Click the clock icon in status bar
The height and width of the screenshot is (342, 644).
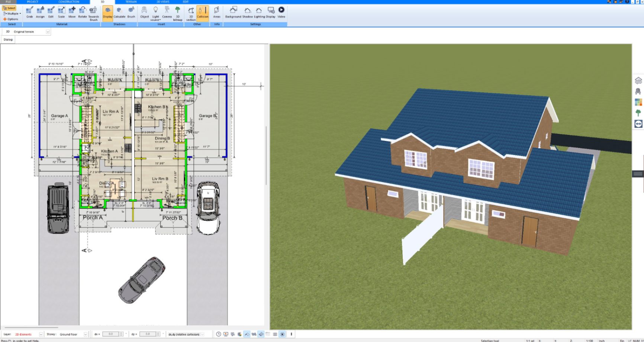coord(219,334)
